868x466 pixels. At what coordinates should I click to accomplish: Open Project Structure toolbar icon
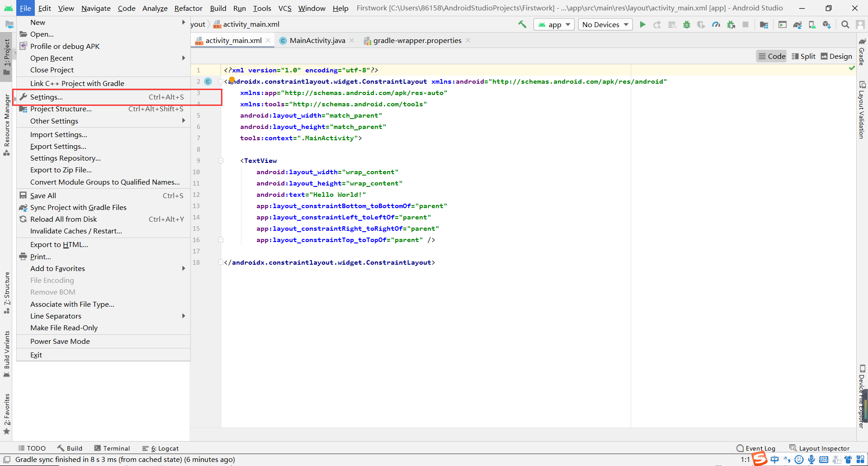(x=764, y=24)
